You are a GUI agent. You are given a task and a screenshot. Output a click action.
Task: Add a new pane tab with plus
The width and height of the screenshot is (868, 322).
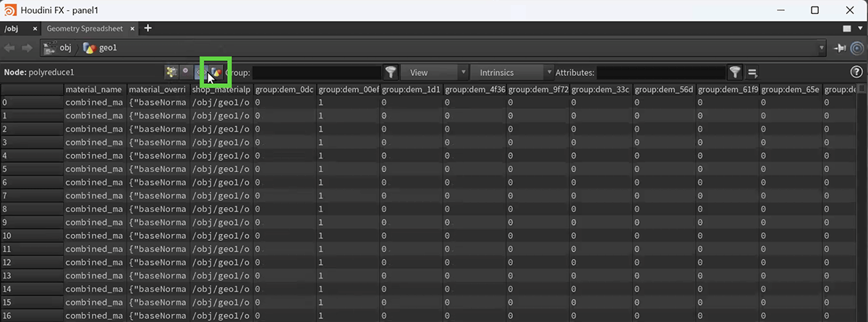coord(148,28)
